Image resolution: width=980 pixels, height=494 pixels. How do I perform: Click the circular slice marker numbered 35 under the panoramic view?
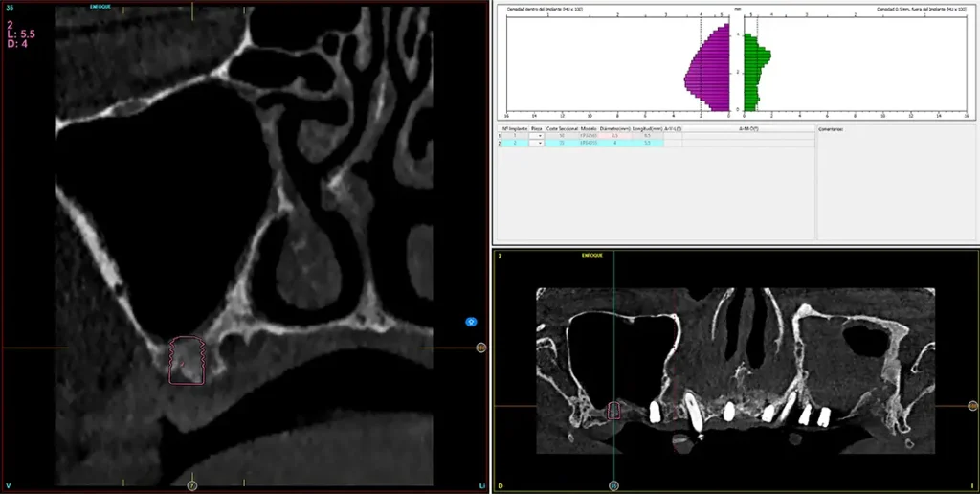coord(613,485)
